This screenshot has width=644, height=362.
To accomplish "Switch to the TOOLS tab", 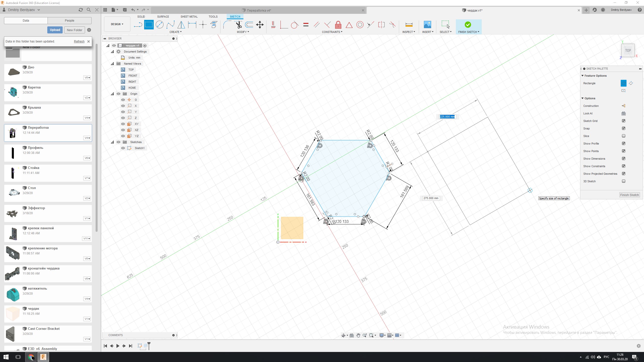I will 213,17.
